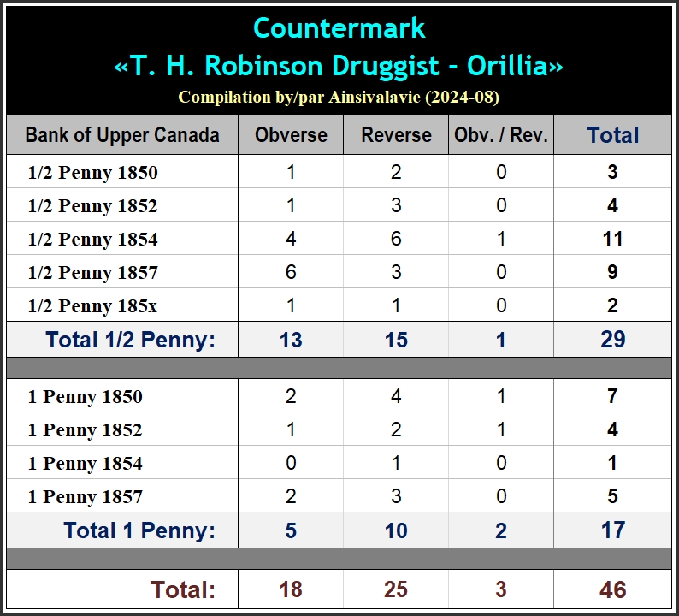Select Obverse value '6' in 1/2 Penny 1857 row

coord(291,272)
